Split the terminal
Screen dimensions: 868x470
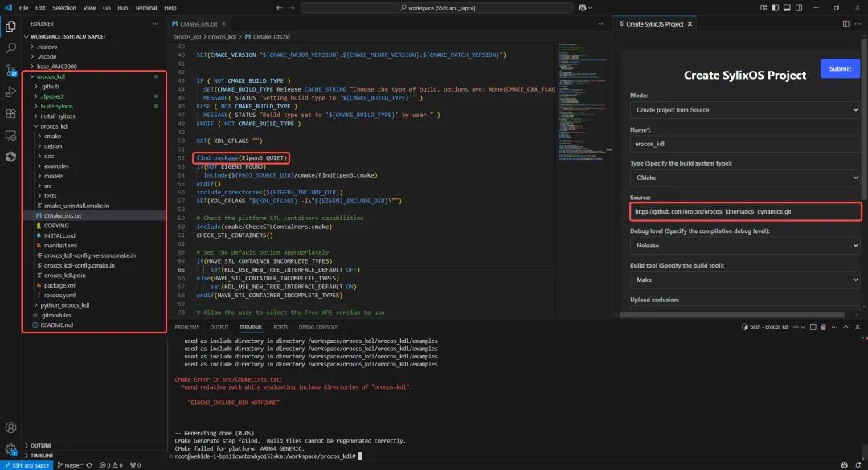813,327
